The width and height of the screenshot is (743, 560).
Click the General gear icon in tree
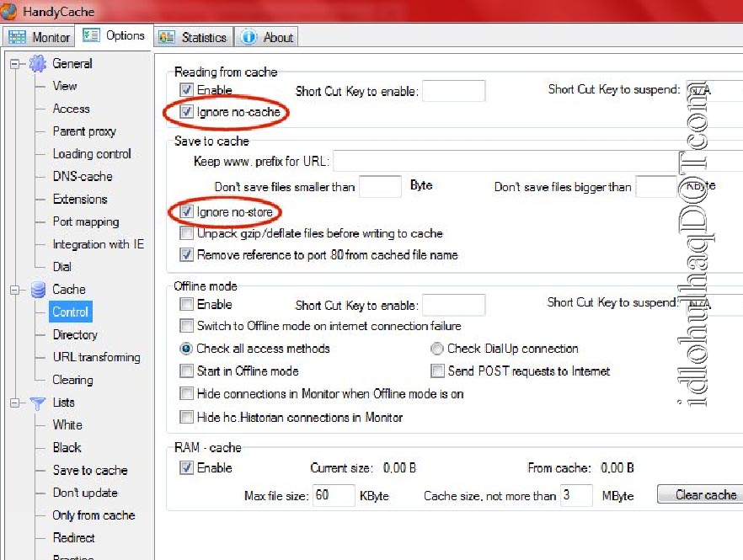pos(38,63)
